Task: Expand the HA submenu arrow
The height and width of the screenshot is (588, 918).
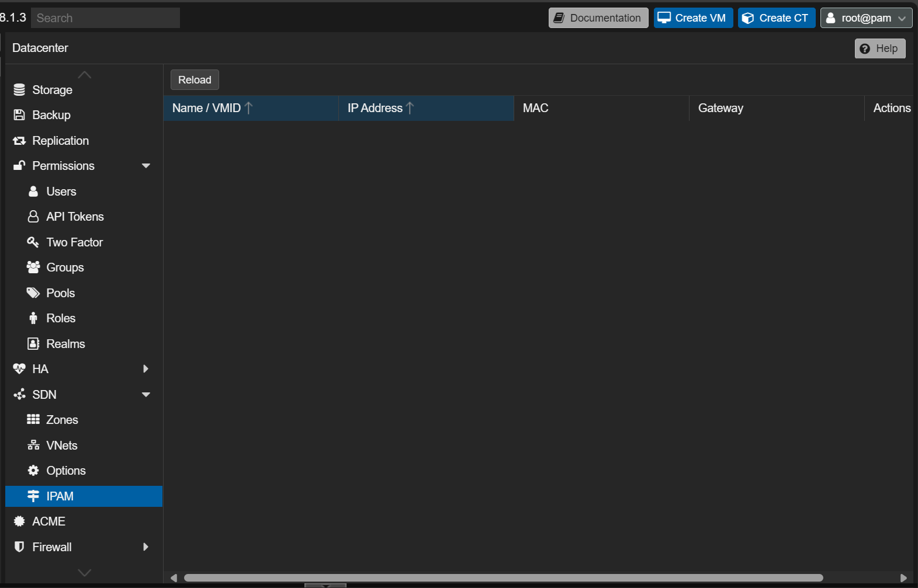Action: (x=146, y=369)
